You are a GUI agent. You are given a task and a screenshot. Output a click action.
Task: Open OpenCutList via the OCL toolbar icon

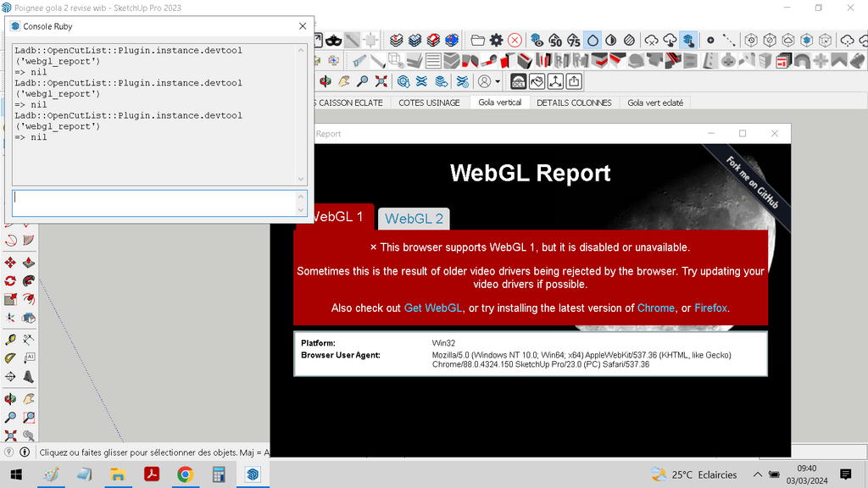pos(518,82)
